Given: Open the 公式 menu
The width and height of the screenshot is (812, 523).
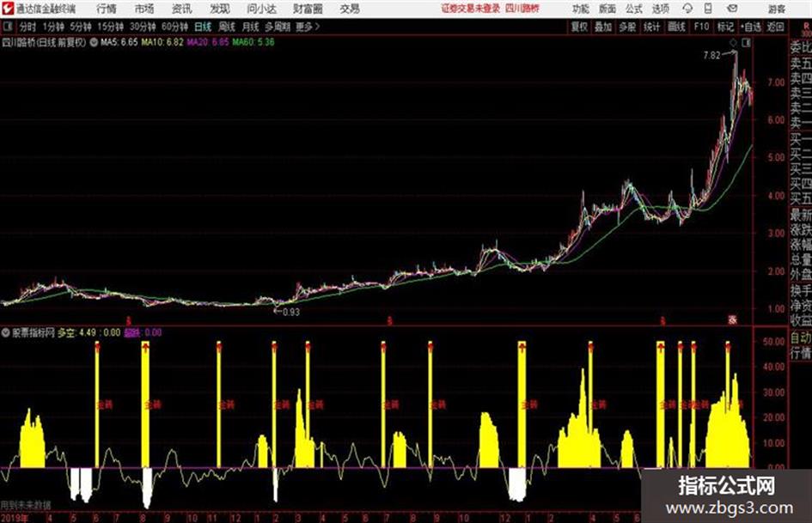Looking at the screenshot, I should tap(634, 9).
